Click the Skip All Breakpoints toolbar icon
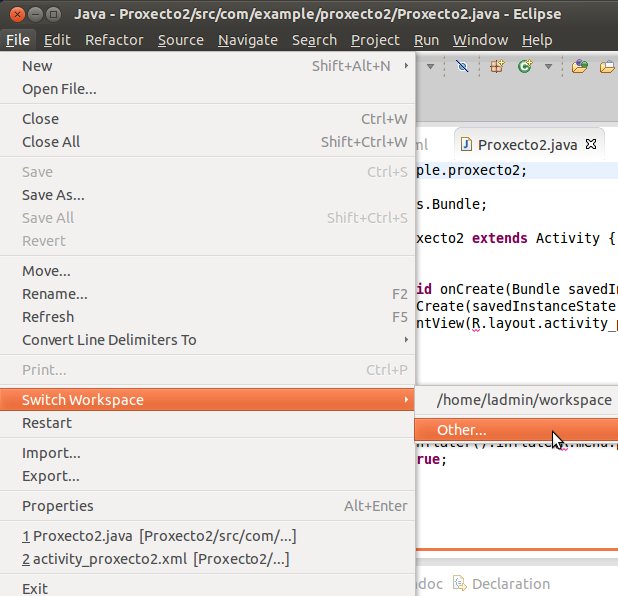This screenshot has height=596, width=618. click(462, 66)
